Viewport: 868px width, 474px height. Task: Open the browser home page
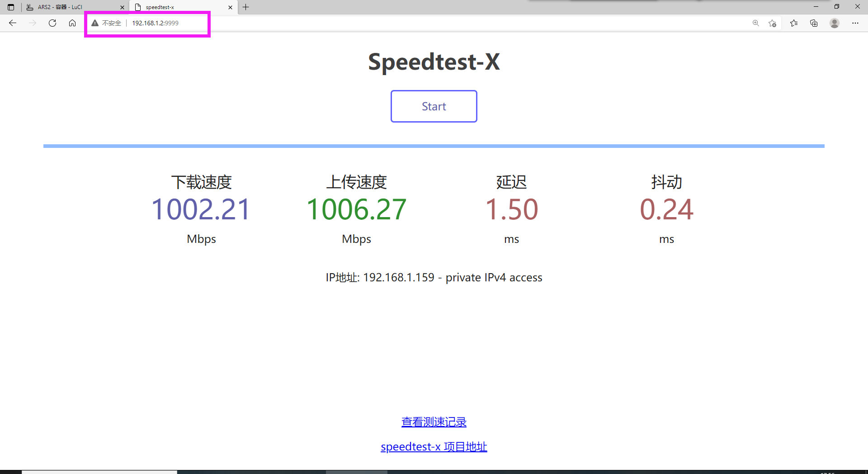click(72, 23)
